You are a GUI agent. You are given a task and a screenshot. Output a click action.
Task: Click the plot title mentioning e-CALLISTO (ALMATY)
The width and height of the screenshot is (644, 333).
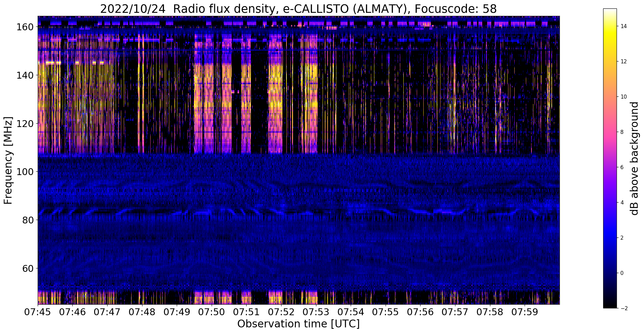(298, 9)
